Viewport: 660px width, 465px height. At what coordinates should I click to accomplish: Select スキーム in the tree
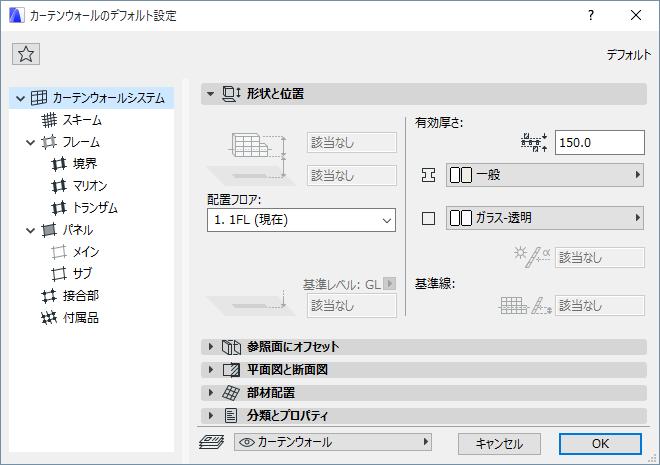coord(82,120)
